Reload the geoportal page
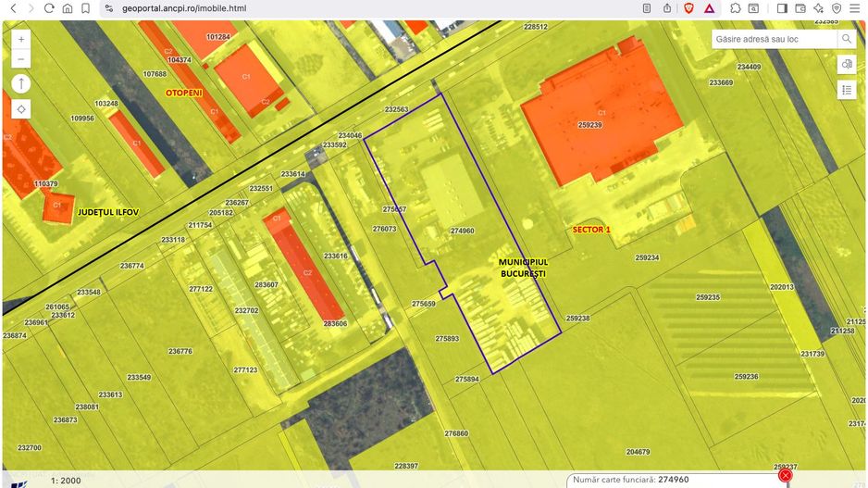 pos(49,7)
